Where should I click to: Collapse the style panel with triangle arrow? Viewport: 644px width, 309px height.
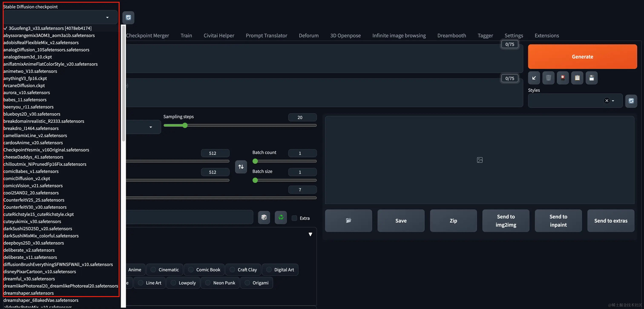[x=310, y=234]
